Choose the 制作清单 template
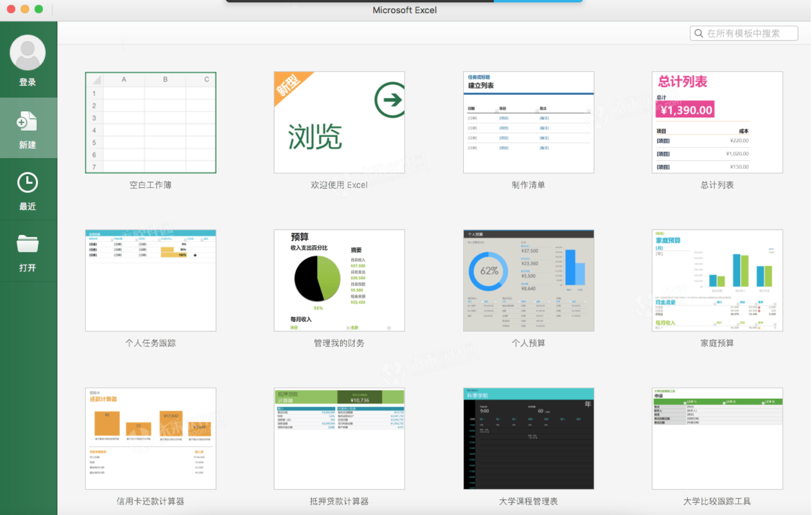The image size is (812, 515). [x=528, y=123]
